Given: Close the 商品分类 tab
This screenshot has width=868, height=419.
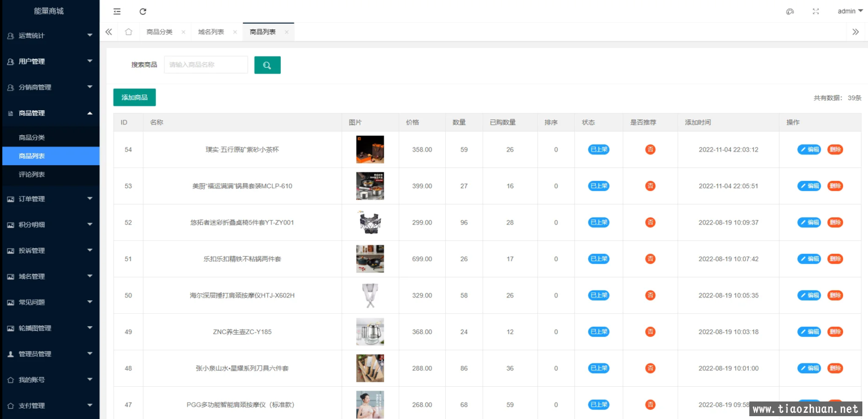Looking at the screenshot, I should (183, 32).
